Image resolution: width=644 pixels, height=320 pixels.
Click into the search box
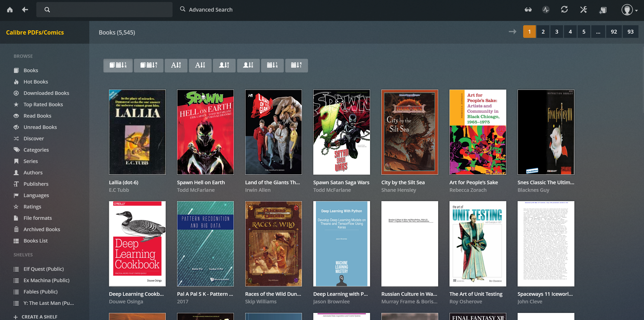[104, 10]
